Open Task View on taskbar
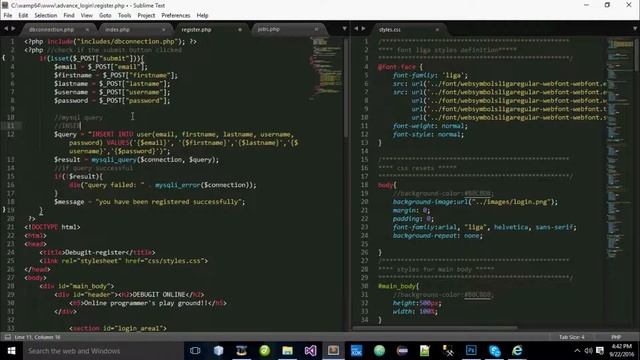Viewport: 640px width, 360px height. [195, 351]
